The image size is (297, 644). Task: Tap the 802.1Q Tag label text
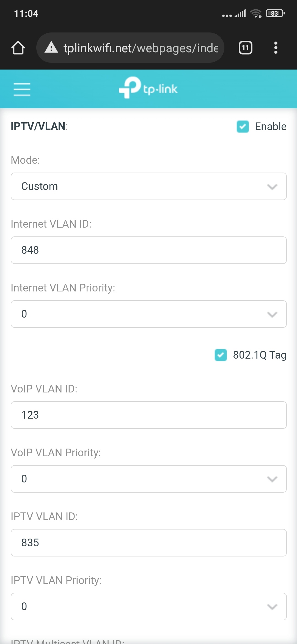(x=260, y=355)
